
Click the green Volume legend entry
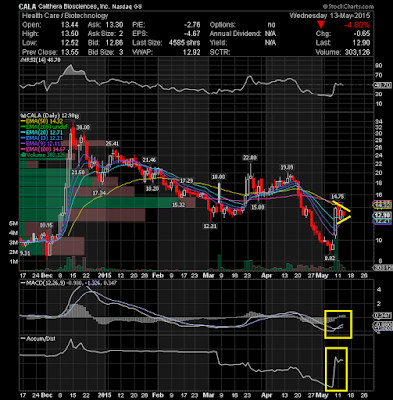click(43, 155)
